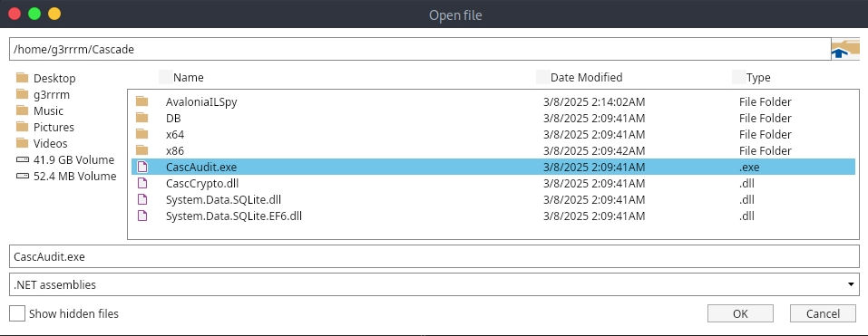Viewport: 868px width, 336px height.
Task: Expand the .NET assemblies file type dropdown
Action: 434,284
